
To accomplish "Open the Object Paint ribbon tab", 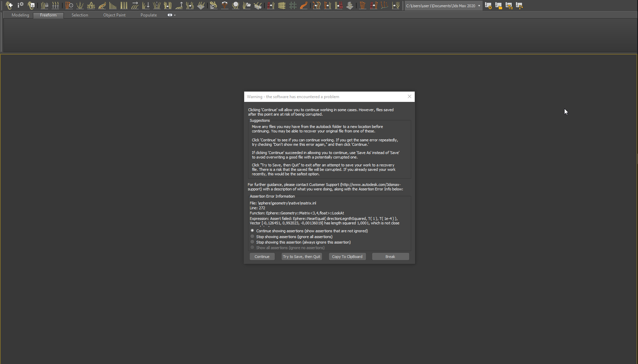I will coord(114,15).
